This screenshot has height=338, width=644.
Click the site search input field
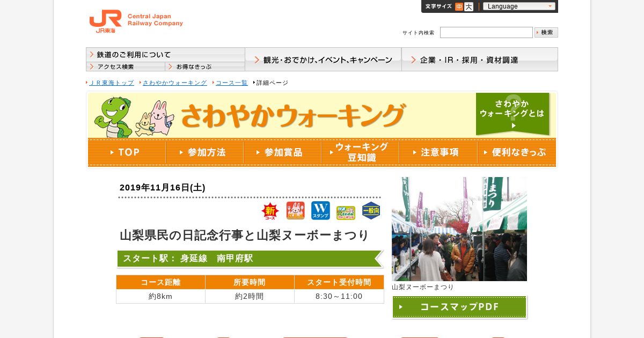point(486,32)
